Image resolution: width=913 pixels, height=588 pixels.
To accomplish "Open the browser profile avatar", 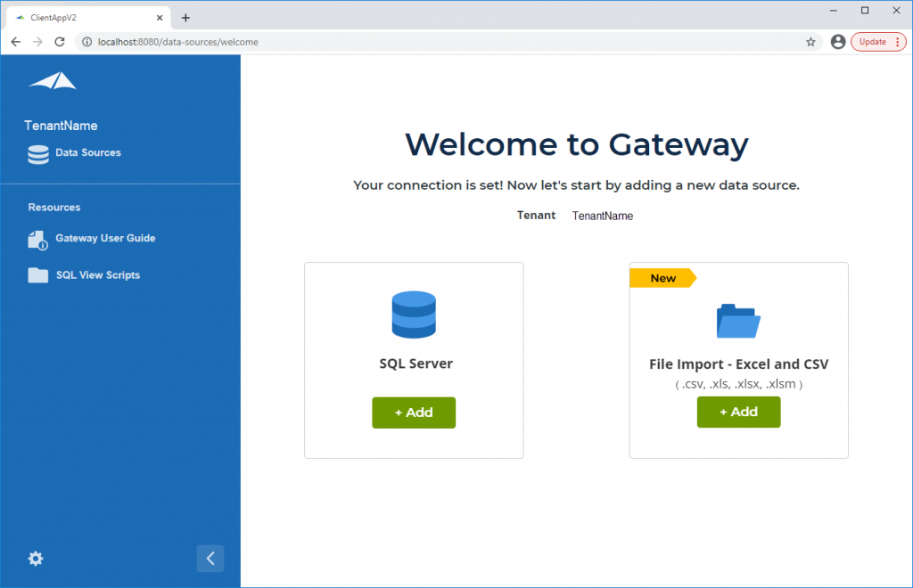I will (x=837, y=42).
